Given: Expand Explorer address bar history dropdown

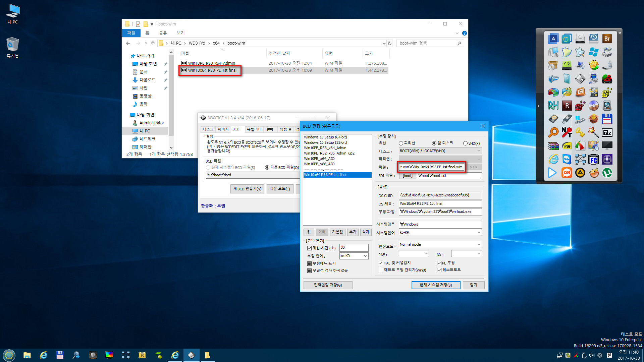Looking at the screenshot, I should (x=384, y=43).
